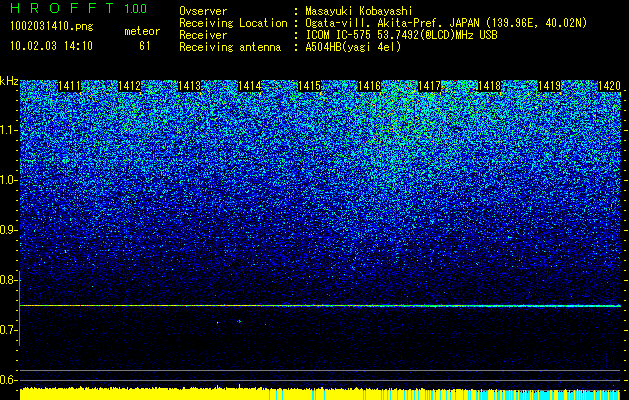Click the 0.7 frequency axis label
Viewport: 629px width, 400px height.
8,330
